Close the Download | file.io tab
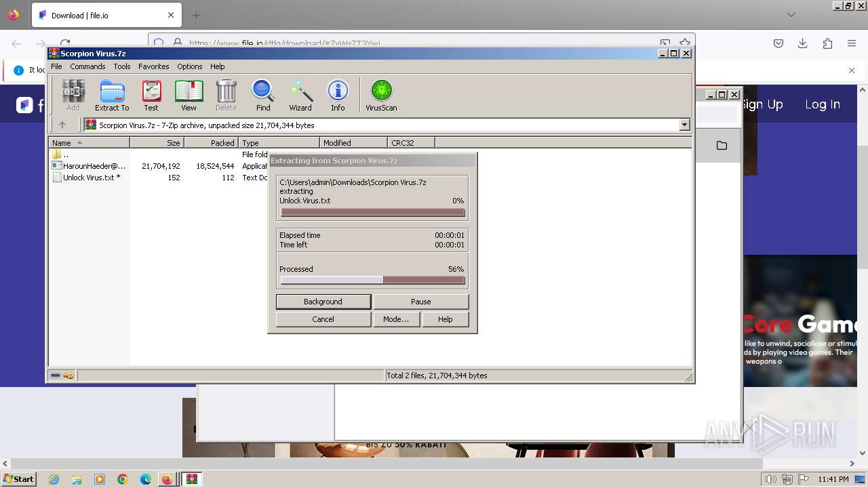The image size is (868, 488). point(171,15)
